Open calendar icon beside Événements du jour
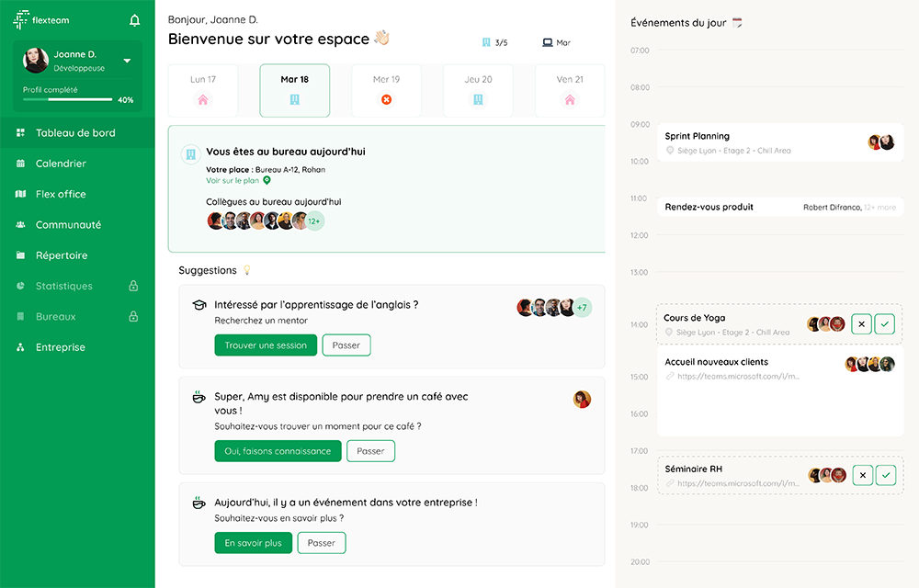This screenshot has height=588, width=919. coord(736,23)
